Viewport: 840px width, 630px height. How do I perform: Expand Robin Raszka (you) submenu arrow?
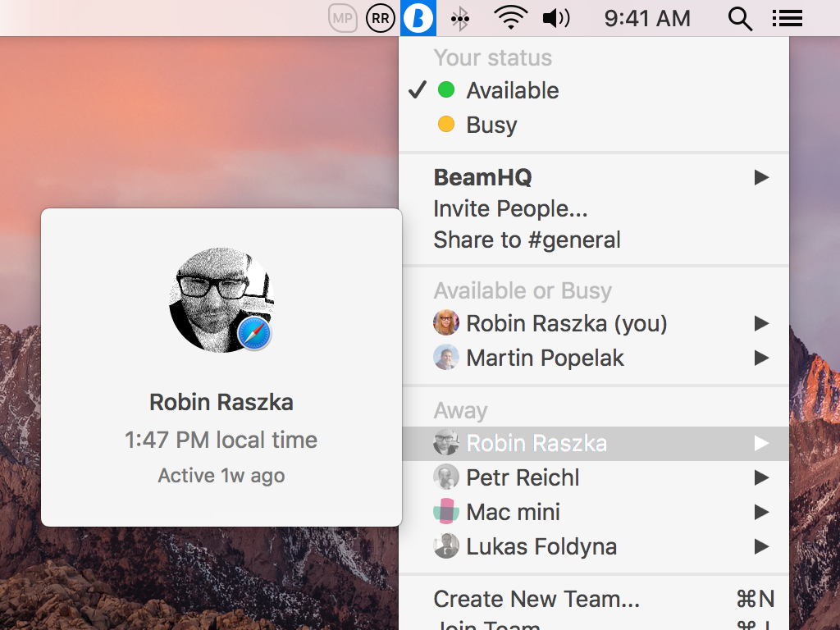761,323
